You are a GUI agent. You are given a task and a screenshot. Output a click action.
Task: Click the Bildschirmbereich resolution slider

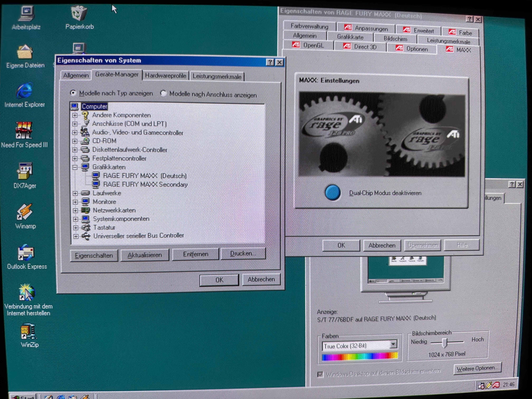pos(445,343)
